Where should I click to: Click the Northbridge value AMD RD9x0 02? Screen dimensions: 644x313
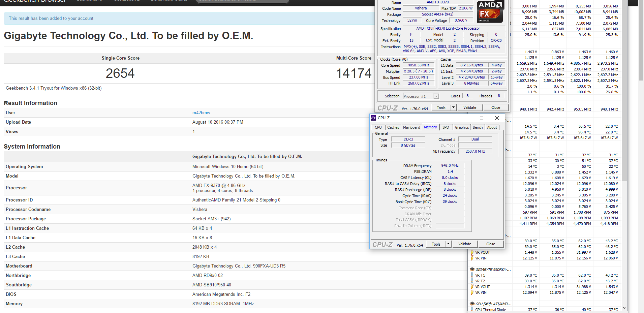tap(208, 276)
